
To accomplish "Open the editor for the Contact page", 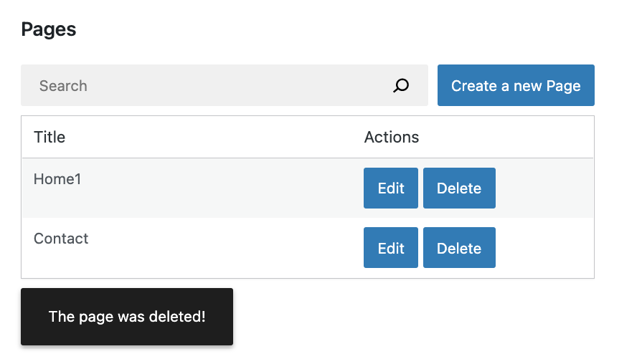I will click(x=390, y=248).
